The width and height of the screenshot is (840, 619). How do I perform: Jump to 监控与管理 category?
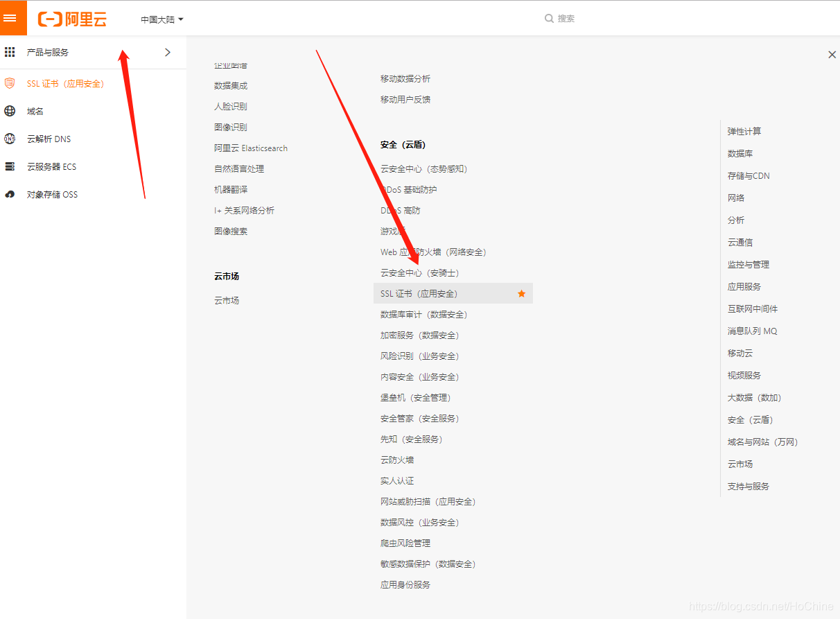coord(749,265)
